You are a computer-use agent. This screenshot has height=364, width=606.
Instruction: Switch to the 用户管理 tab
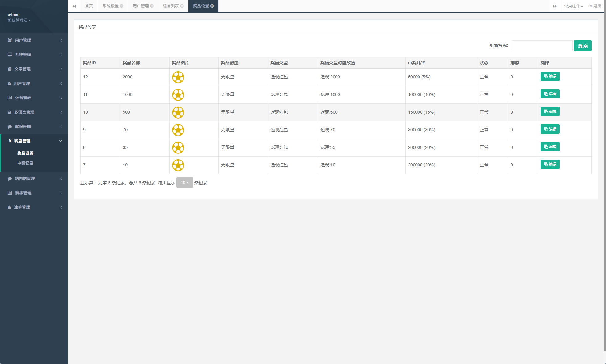(x=141, y=6)
